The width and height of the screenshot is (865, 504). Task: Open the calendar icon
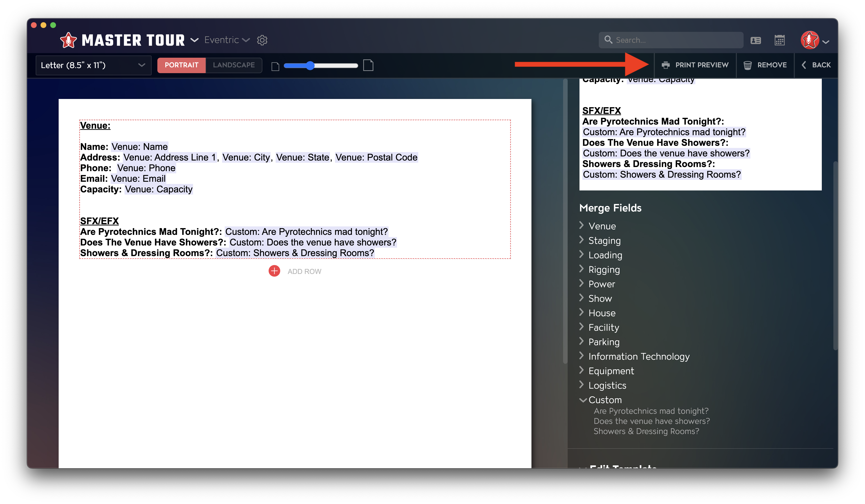click(x=780, y=40)
